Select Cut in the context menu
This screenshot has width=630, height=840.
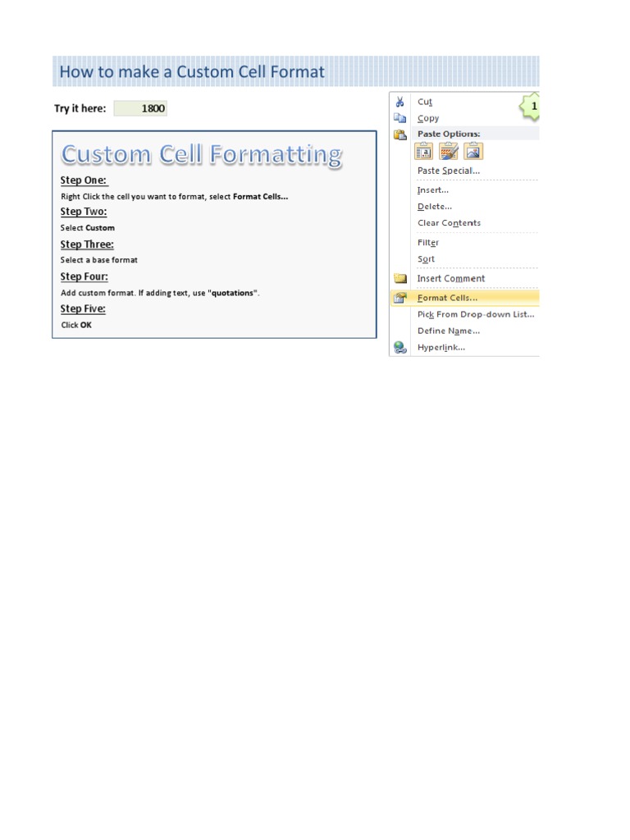click(425, 102)
